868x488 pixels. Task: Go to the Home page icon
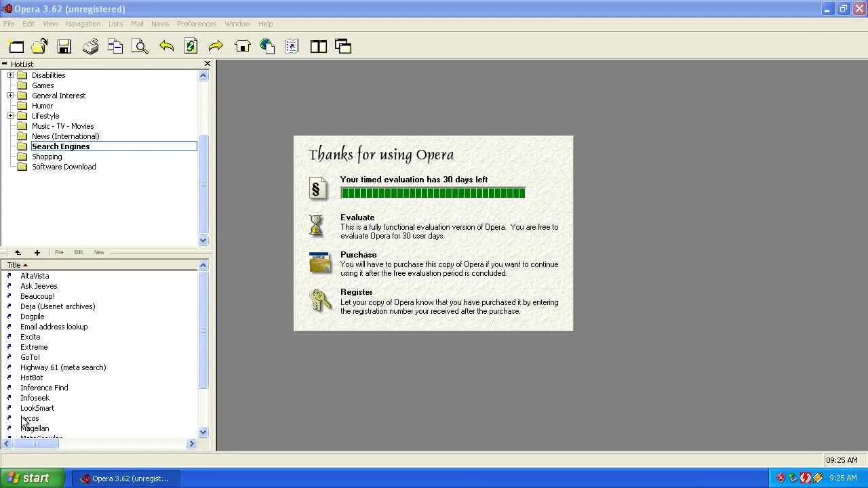(x=242, y=46)
